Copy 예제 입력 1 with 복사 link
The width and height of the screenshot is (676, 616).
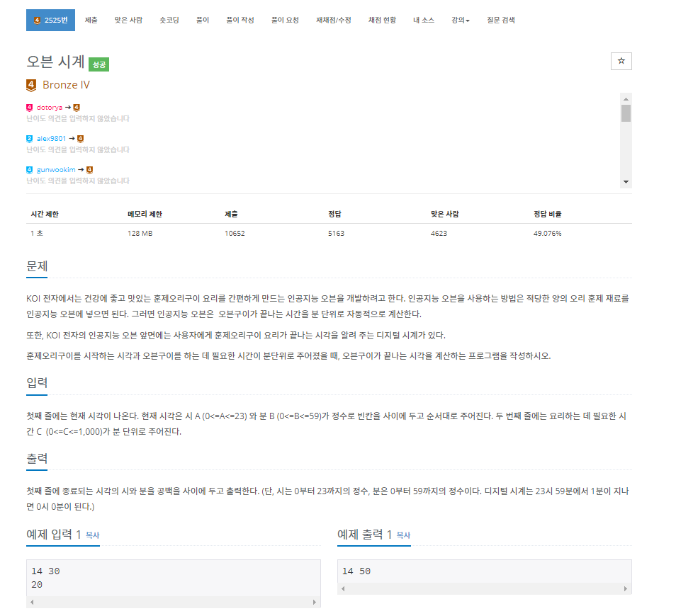pos(92,535)
